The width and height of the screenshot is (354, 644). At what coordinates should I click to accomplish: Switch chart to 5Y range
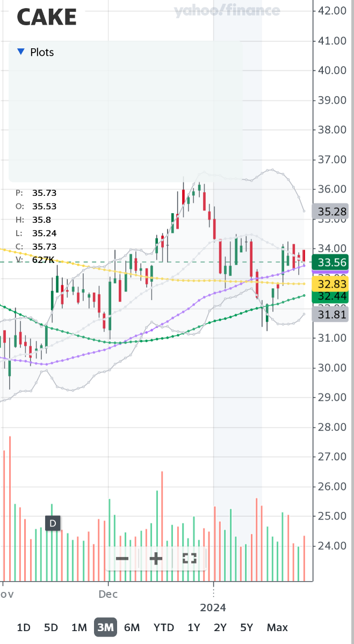click(247, 627)
